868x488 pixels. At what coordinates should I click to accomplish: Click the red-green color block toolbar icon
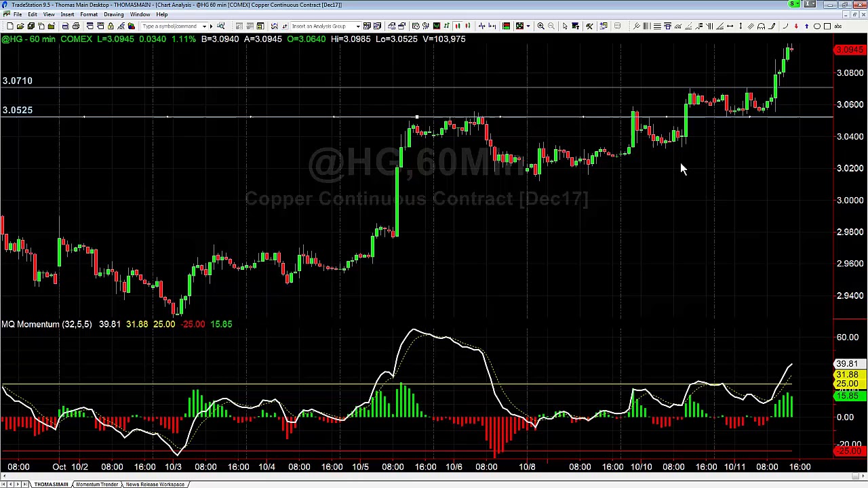pyautogui.click(x=506, y=26)
